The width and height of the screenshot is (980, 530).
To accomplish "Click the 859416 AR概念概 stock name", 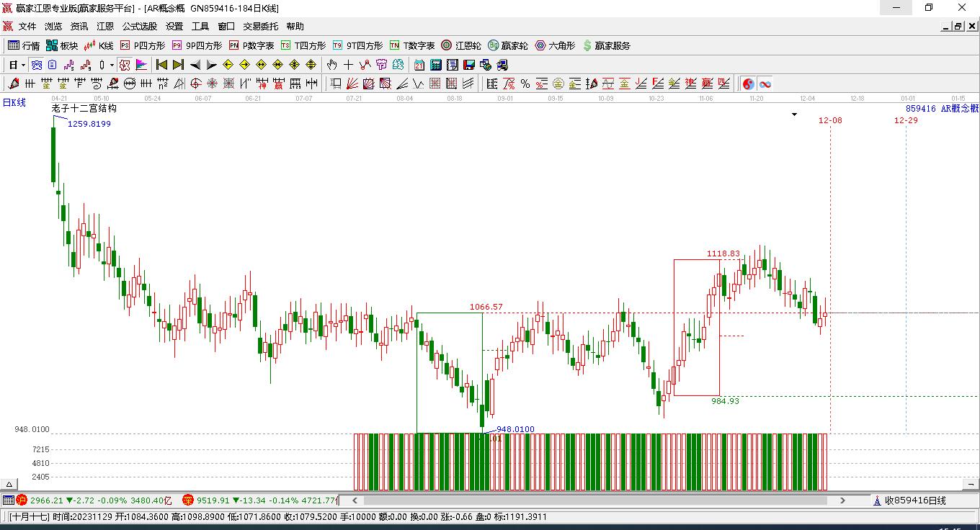I will pos(943,109).
